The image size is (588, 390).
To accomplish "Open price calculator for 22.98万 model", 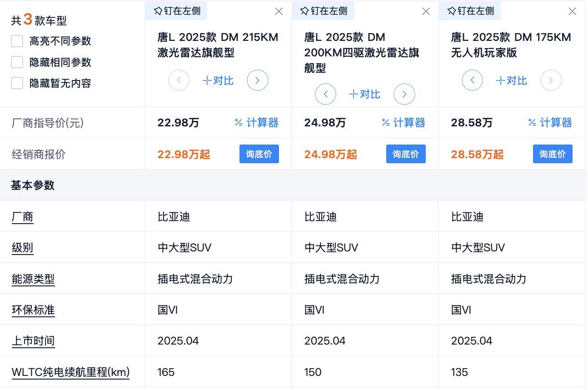I will click(x=257, y=123).
